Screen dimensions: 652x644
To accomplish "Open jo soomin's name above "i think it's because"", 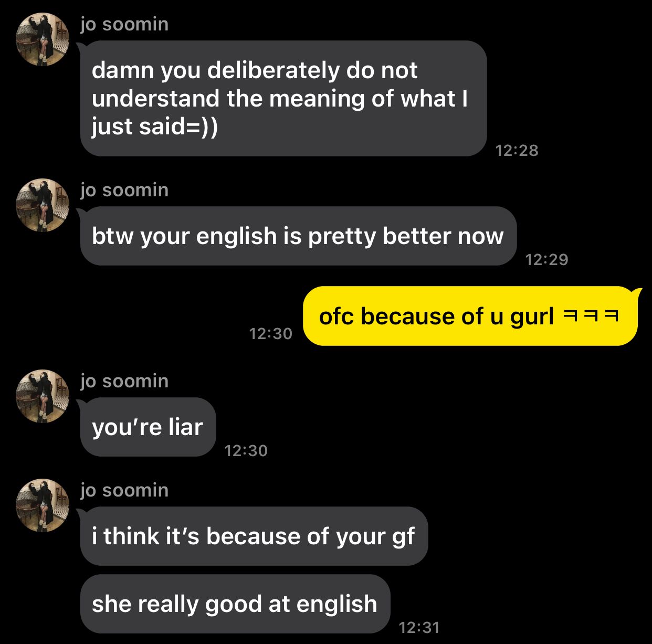I will (x=124, y=490).
